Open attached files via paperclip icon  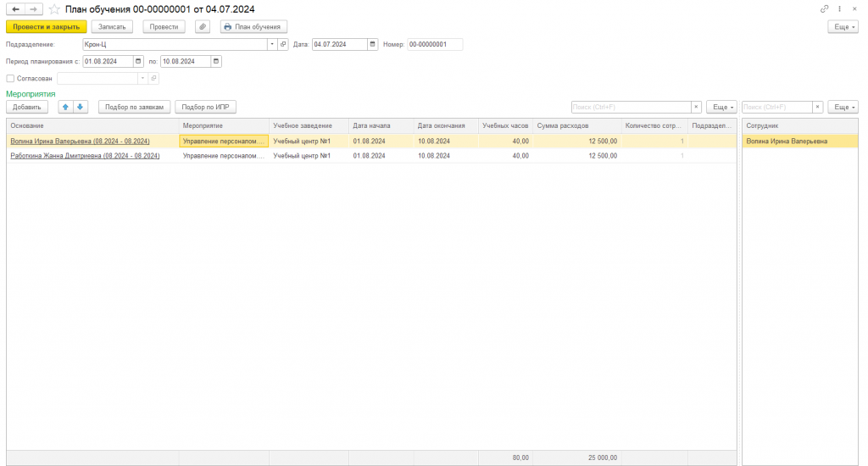203,26
